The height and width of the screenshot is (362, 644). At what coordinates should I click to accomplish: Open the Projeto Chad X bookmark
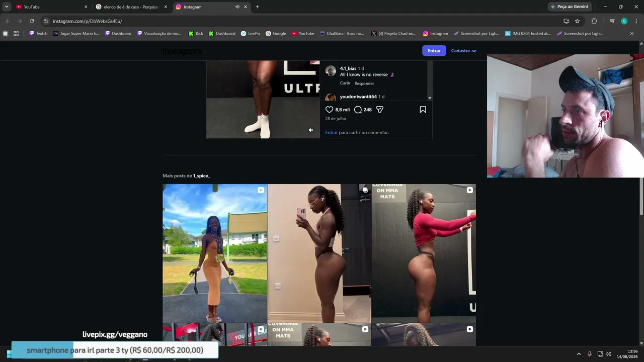click(393, 34)
